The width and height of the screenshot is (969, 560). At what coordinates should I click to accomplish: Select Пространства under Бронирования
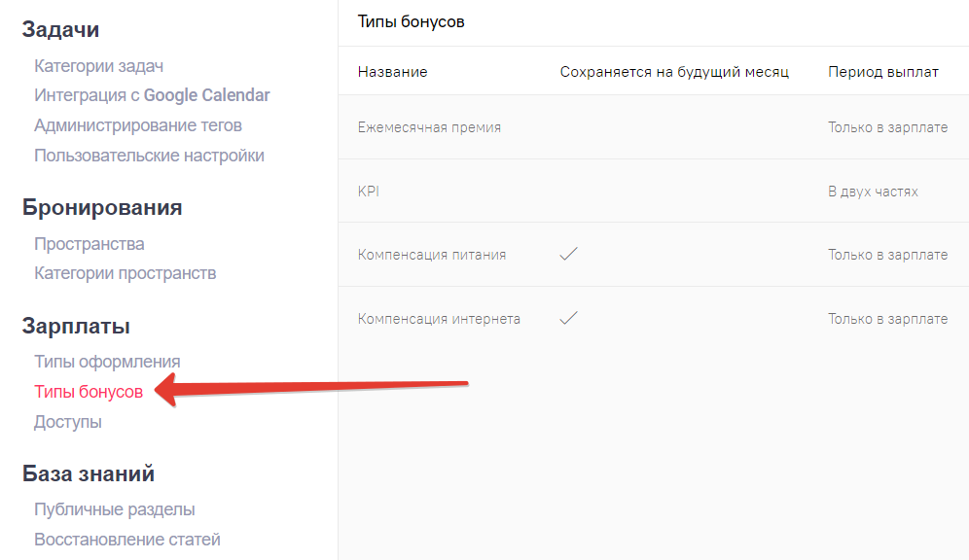[89, 244]
